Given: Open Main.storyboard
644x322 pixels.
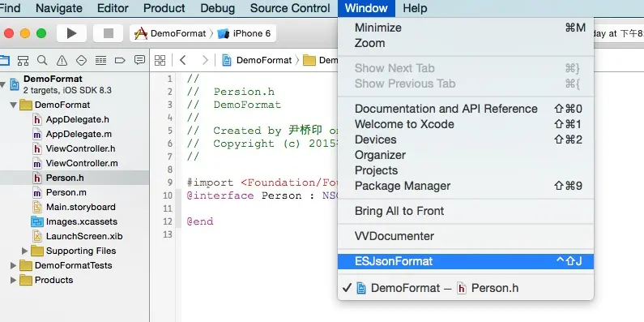Looking at the screenshot, I should coord(75,207).
